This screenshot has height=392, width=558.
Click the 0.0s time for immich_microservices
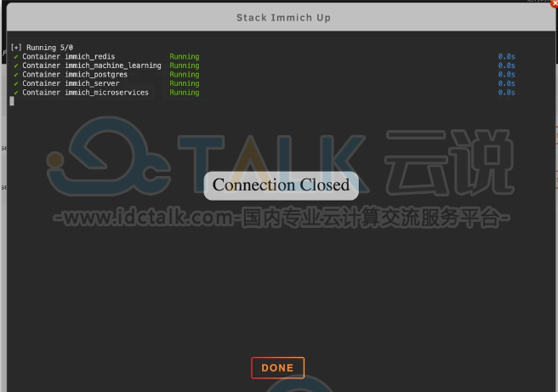point(506,93)
